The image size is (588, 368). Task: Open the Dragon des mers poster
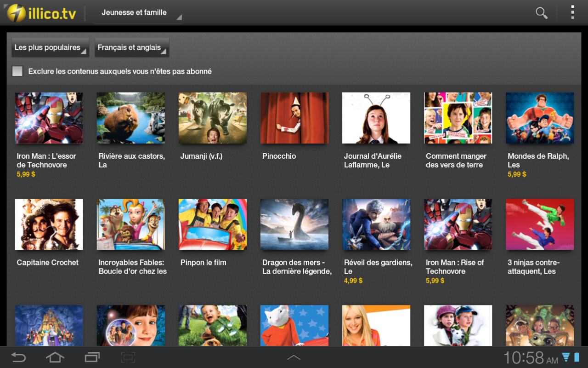tap(294, 224)
